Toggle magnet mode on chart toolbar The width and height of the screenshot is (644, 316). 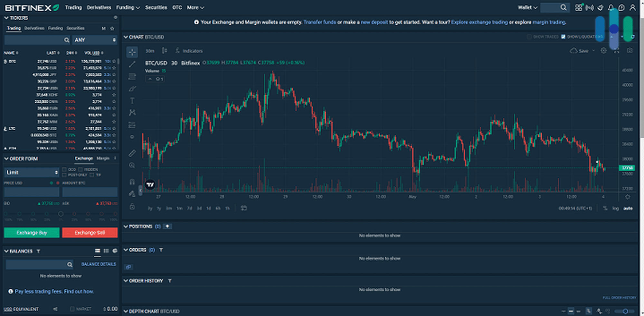[132, 182]
